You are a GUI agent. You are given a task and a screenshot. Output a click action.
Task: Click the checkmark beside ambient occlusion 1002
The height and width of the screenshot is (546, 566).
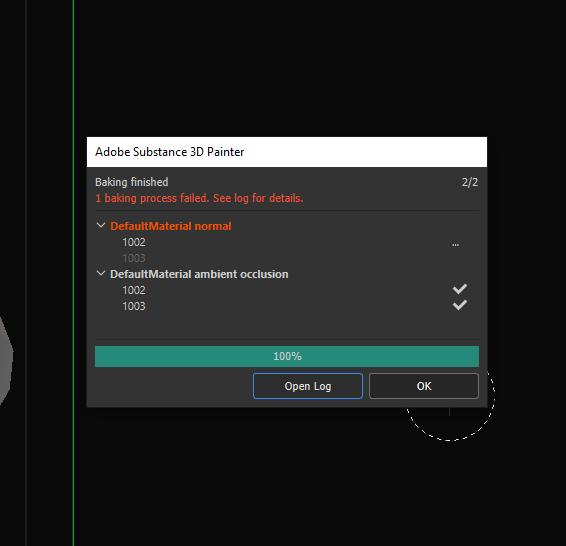[460, 289]
